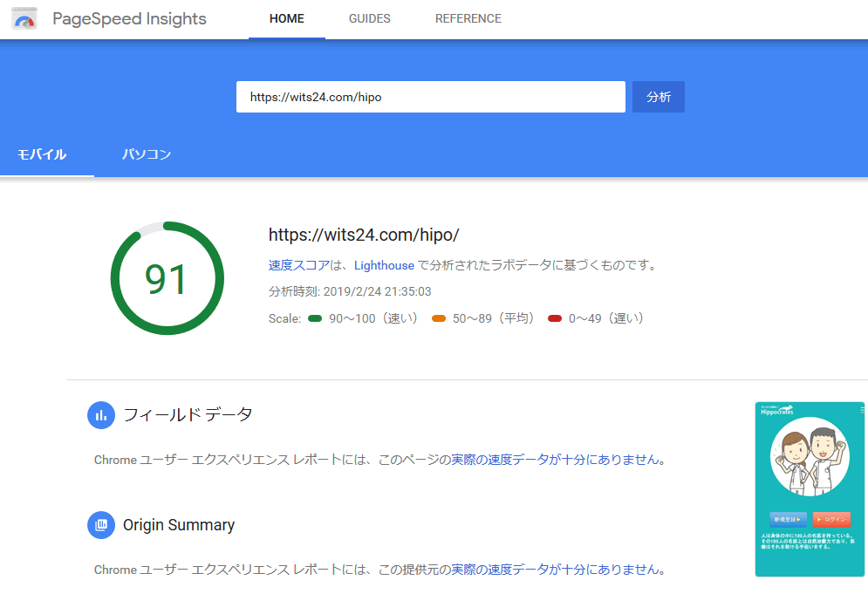Image resolution: width=868 pixels, height=594 pixels.
Task: Click the Field Data bar chart icon
Action: click(101, 415)
